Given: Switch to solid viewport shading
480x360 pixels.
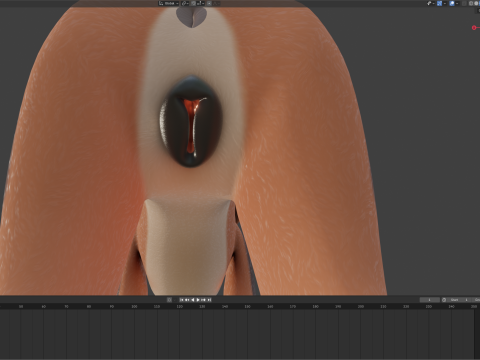Looking at the screenshot, I should pos(476,3).
